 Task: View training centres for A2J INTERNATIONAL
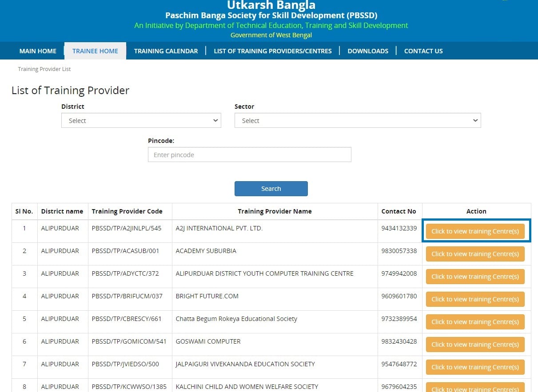pyautogui.click(x=475, y=231)
